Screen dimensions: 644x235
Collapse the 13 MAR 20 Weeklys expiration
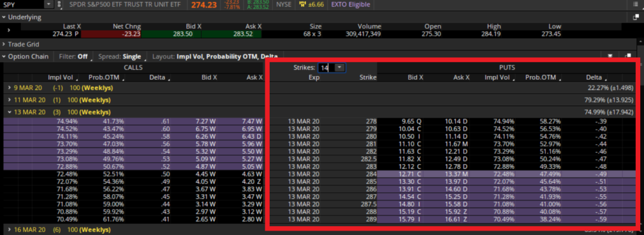9,112
